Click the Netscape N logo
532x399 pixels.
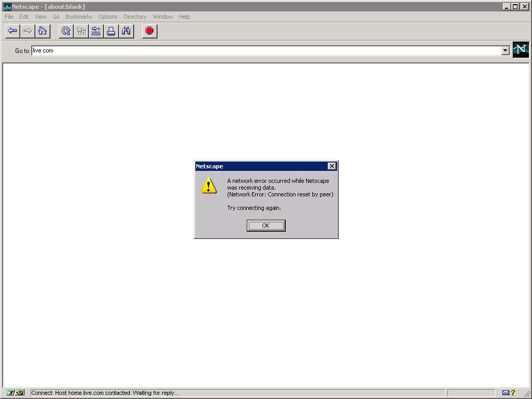click(x=521, y=50)
